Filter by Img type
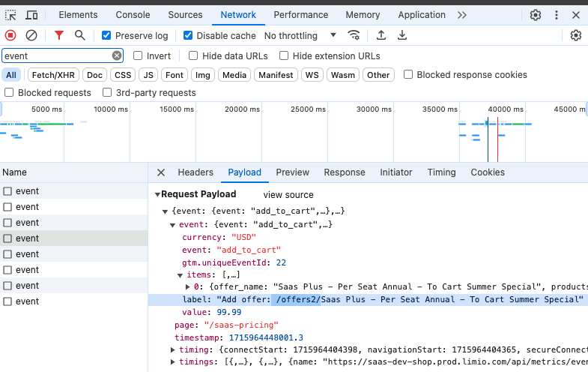Screen dimensions: 588x372 [x=203, y=75]
